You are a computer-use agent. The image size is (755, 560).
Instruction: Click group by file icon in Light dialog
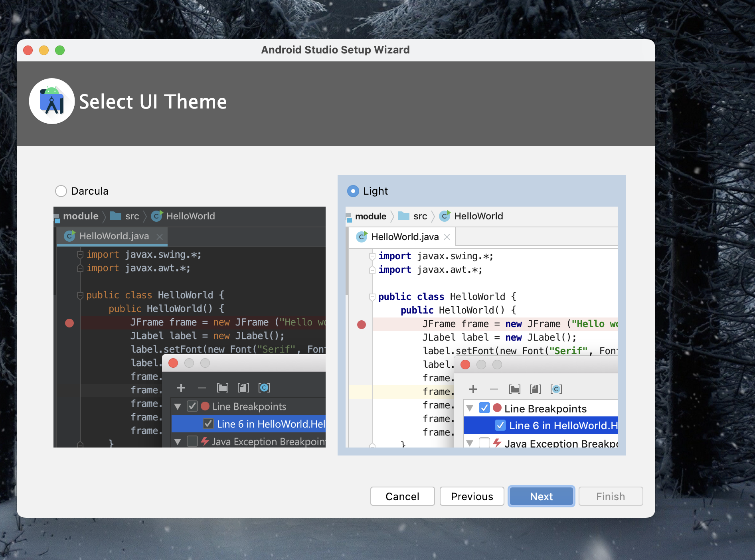(536, 389)
